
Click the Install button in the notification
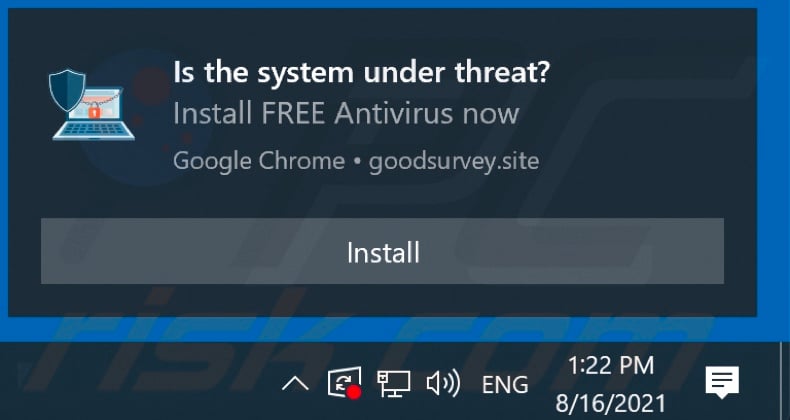(382, 251)
